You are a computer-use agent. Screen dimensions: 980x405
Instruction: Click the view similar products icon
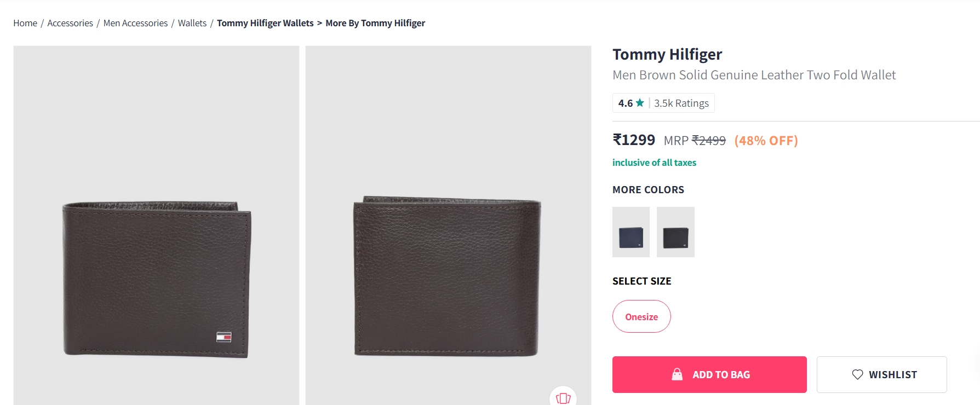pos(564,399)
